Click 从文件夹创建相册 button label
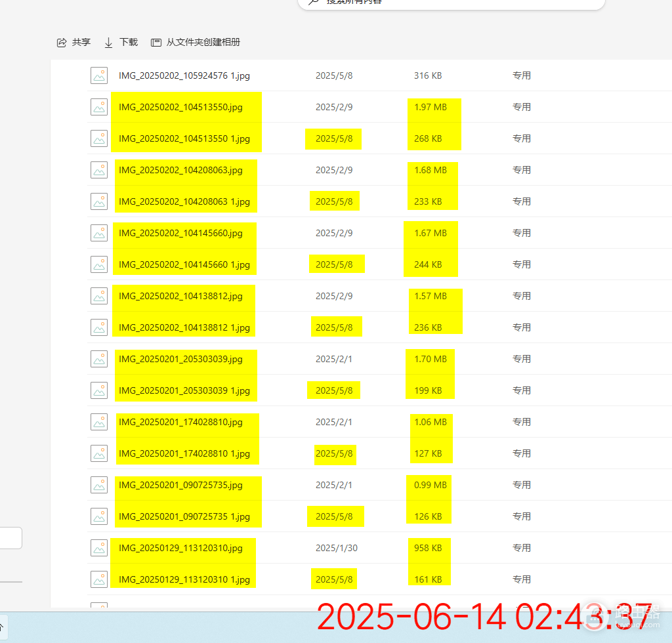This screenshot has height=643, width=672. (x=203, y=42)
